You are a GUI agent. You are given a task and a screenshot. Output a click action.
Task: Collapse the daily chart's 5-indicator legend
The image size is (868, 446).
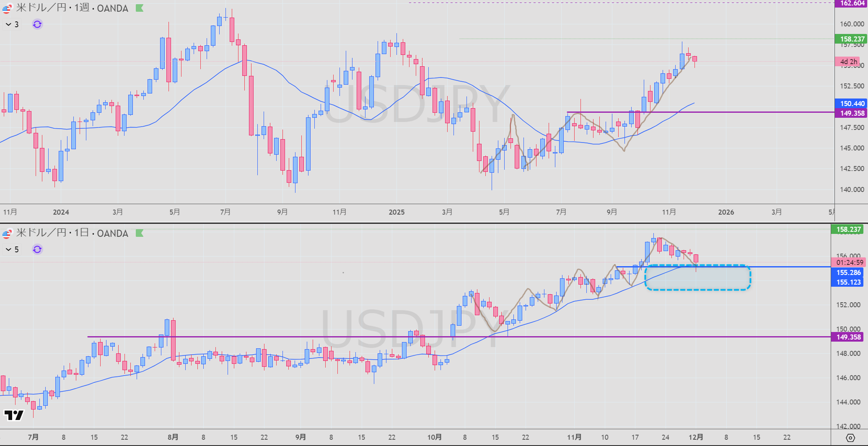point(8,249)
